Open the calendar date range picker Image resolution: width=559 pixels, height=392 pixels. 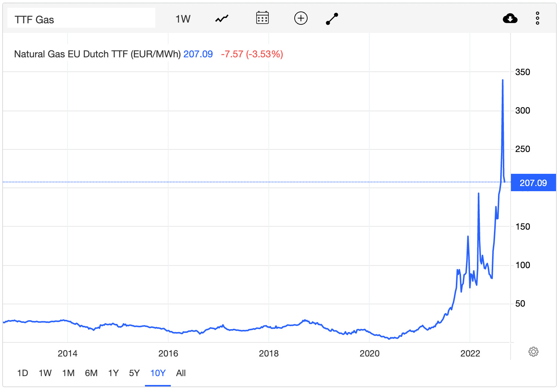click(262, 18)
